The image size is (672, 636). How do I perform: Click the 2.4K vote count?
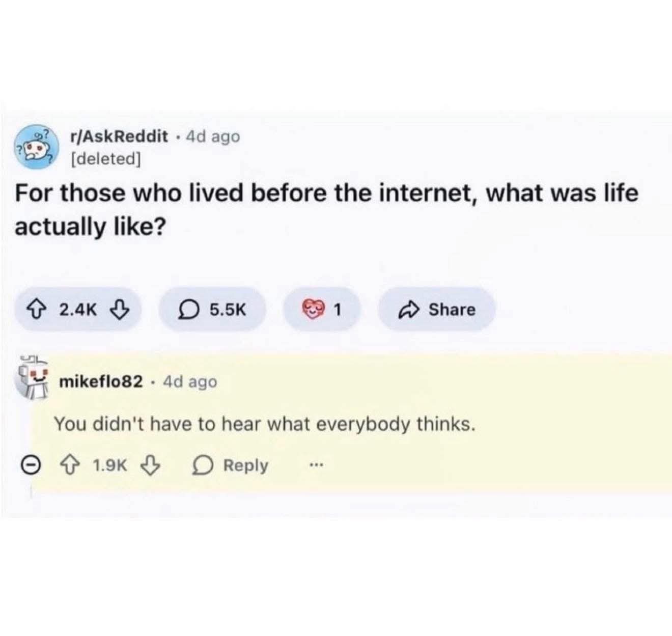(x=77, y=310)
